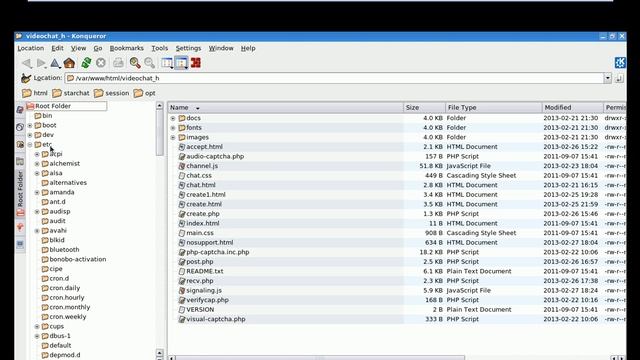Screen dimensions: 640x360
Task: Select the Root Folder sidebar tab
Action: (x=20, y=193)
